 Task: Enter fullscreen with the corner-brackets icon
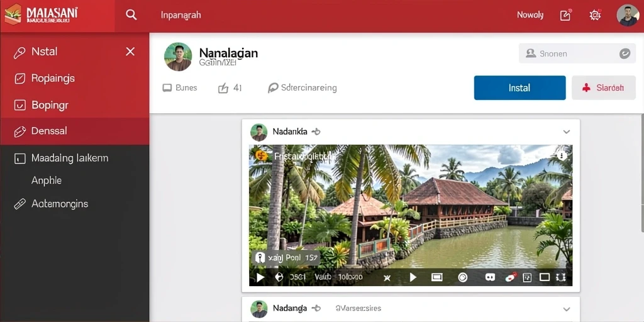(x=560, y=277)
